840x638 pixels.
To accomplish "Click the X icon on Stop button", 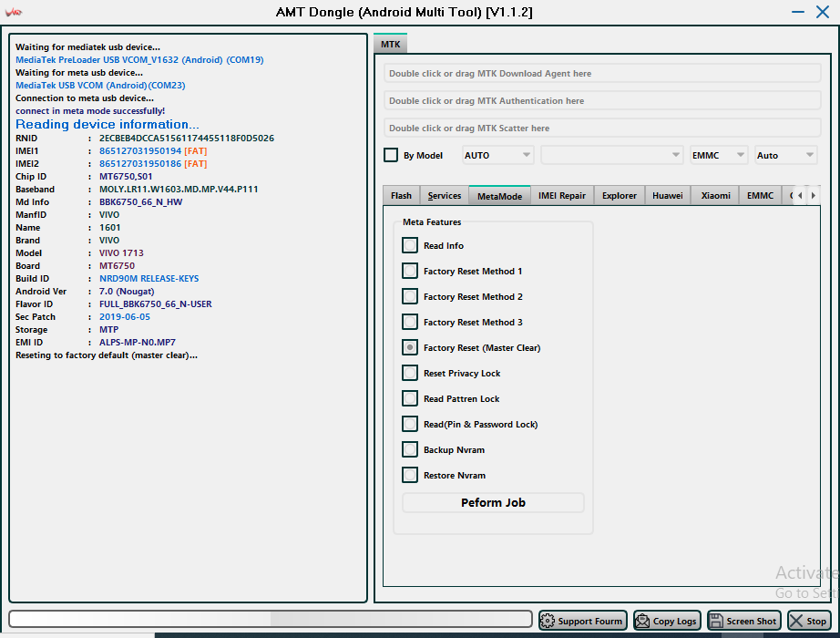I will click(x=796, y=621).
